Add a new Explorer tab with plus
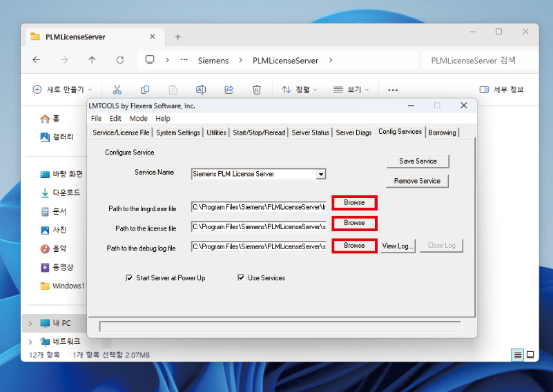This screenshot has height=392, width=553. 178,37
